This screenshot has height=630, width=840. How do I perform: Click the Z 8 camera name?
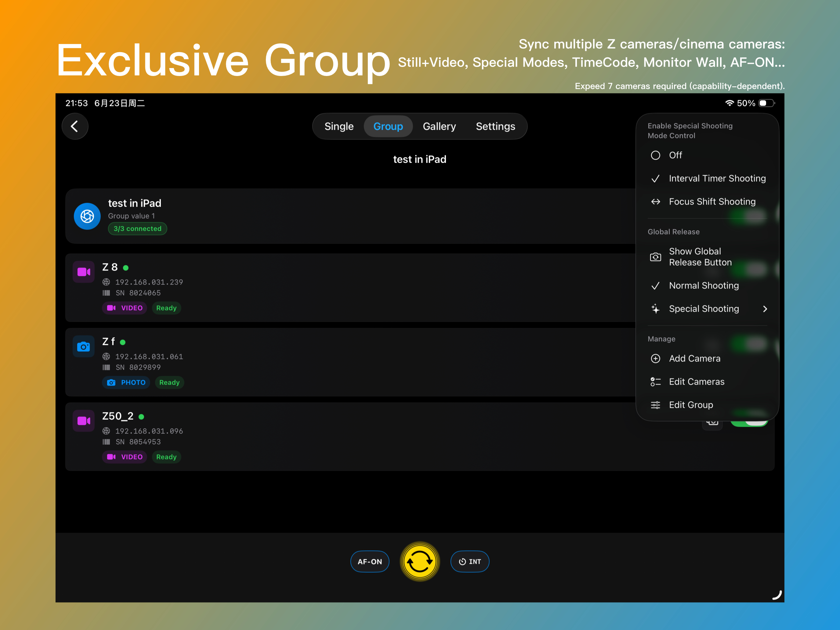pyautogui.click(x=110, y=267)
